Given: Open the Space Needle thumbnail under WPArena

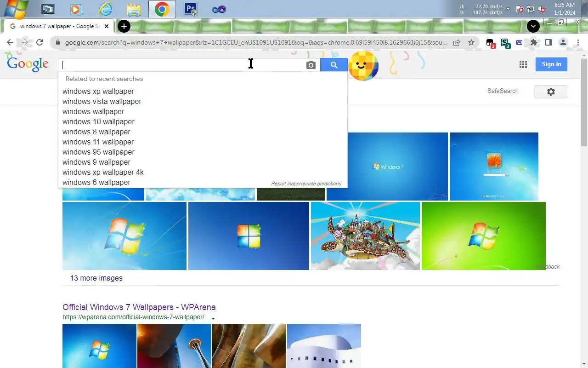Looking at the screenshot, I should pyautogui.click(x=174, y=346).
